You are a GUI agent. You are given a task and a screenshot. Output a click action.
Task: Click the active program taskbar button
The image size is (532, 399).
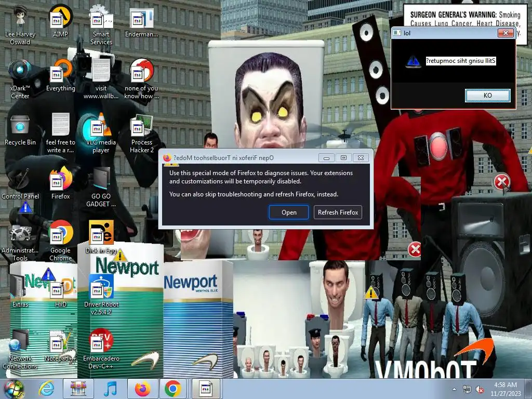[x=206, y=389]
